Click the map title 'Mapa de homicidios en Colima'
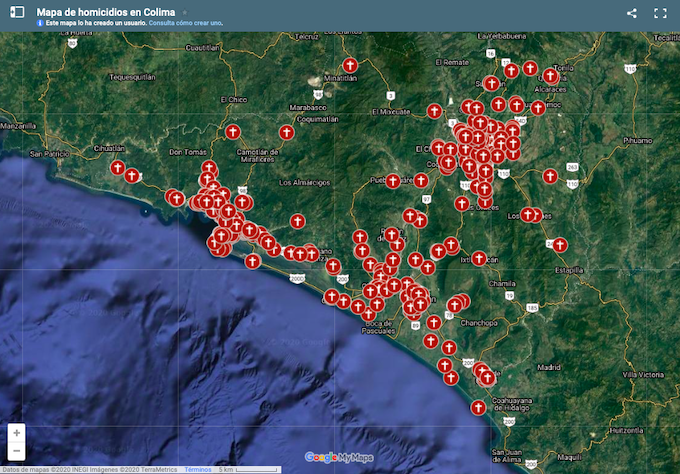The image size is (680, 474). [105, 12]
